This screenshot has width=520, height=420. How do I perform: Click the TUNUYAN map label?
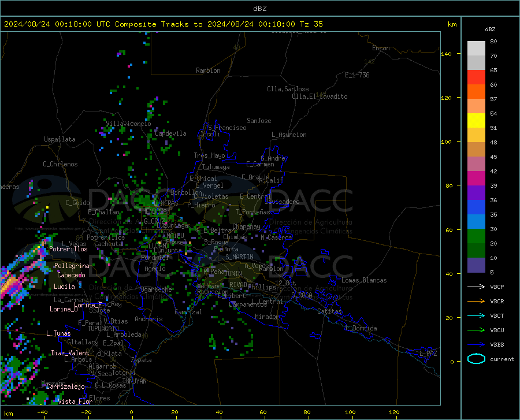tap(134, 381)
